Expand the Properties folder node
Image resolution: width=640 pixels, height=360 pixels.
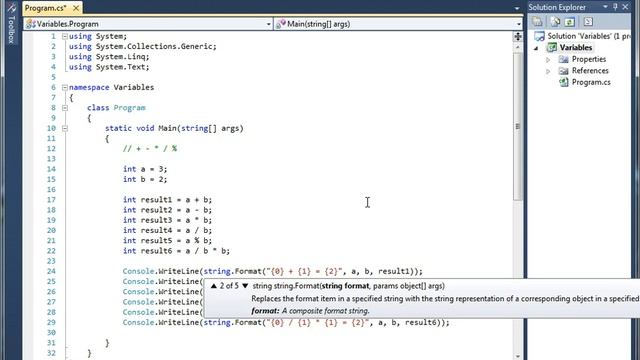(x=548, y=60)
